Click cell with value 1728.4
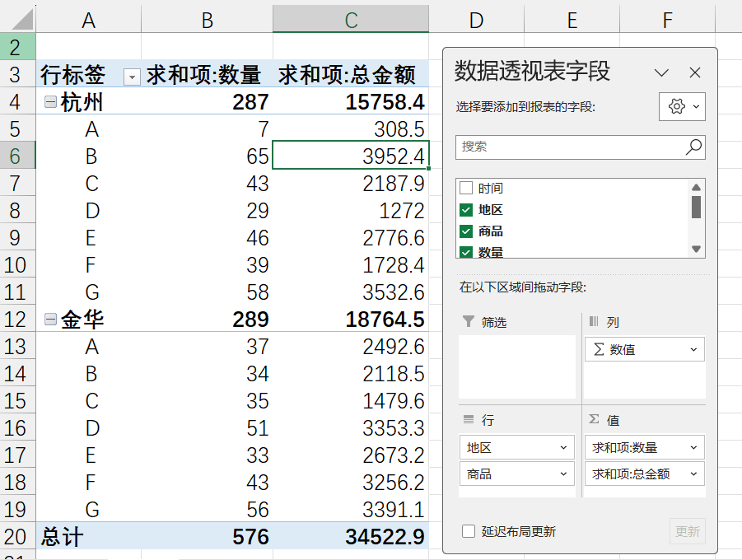Viewport: 742px width, 560px height. pos(351,265)
